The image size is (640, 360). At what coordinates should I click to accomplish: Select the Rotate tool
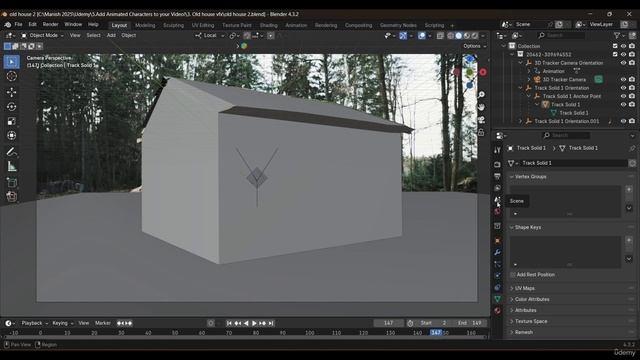click(11, 107)
